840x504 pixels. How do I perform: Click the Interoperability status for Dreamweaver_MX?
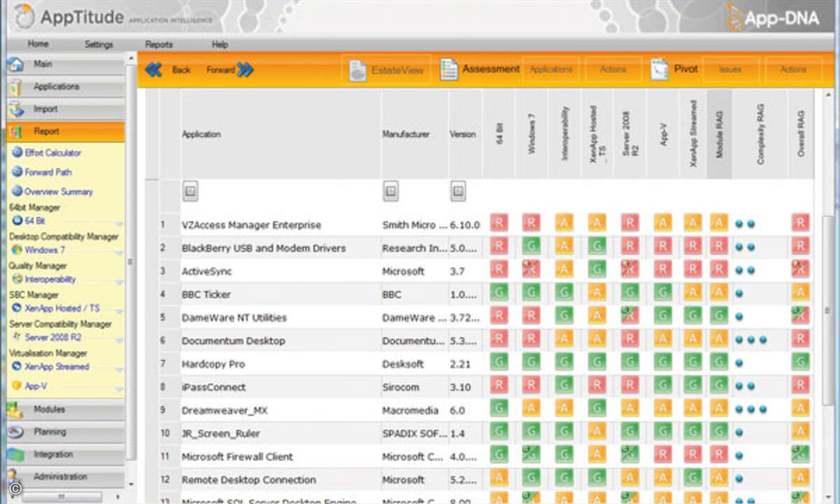pyautogui.click(x=564, y=409)
